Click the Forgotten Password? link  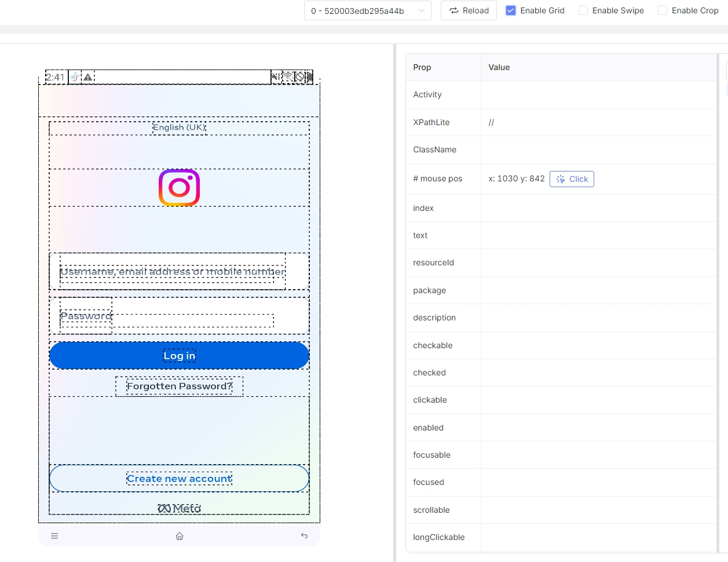pyautogui.click(x=180, y=386)
